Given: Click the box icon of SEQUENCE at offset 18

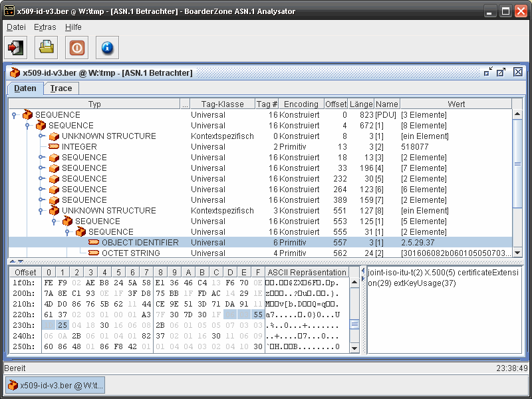Looking at the screenshot, I should (54, 158).
